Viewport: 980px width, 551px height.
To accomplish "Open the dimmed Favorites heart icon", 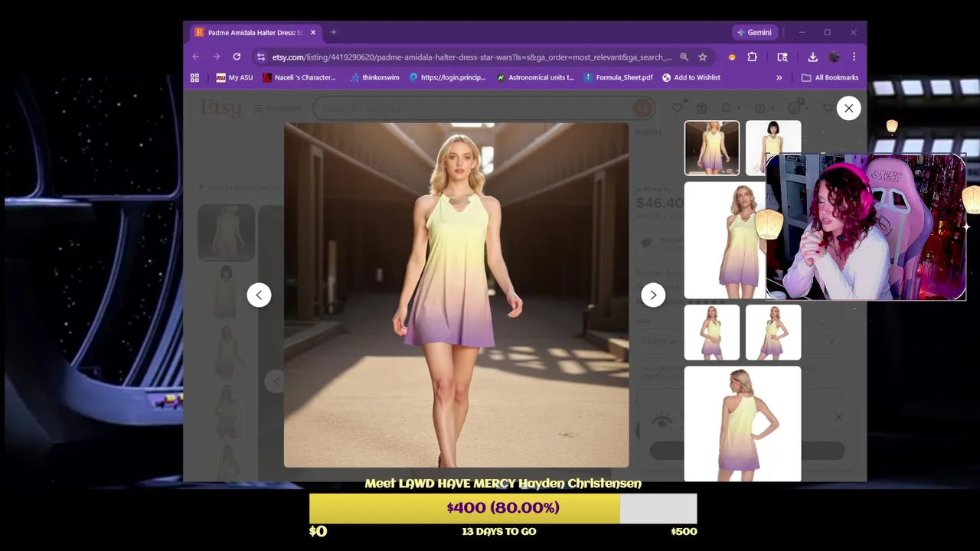I will coord(678,108).
